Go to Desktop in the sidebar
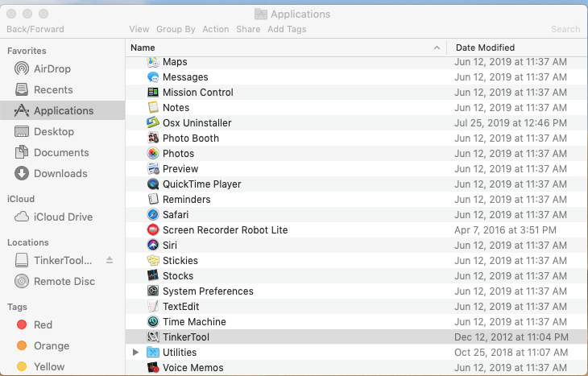This screenshot has height=376, width=588. point(62,131)
